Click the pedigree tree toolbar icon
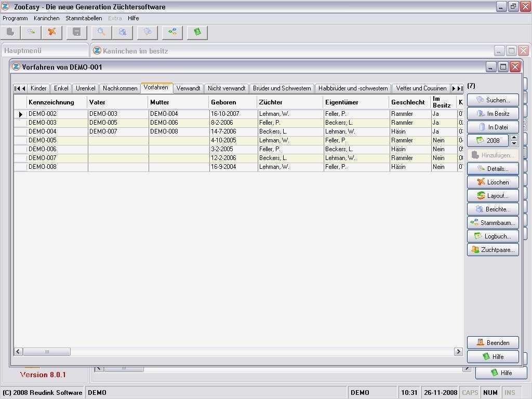Screen dimensions: 532x399 click(172, 32)
